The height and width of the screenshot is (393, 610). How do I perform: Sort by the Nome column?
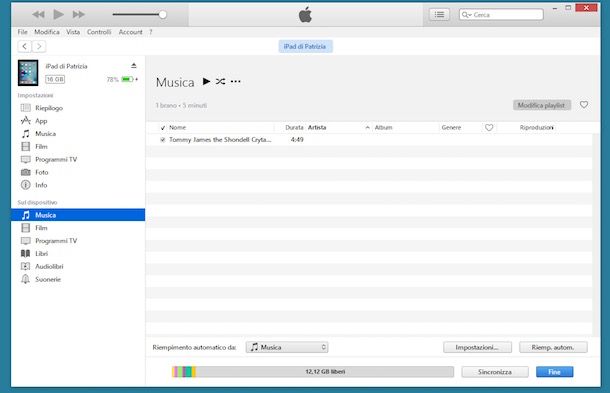click(177, 127)
